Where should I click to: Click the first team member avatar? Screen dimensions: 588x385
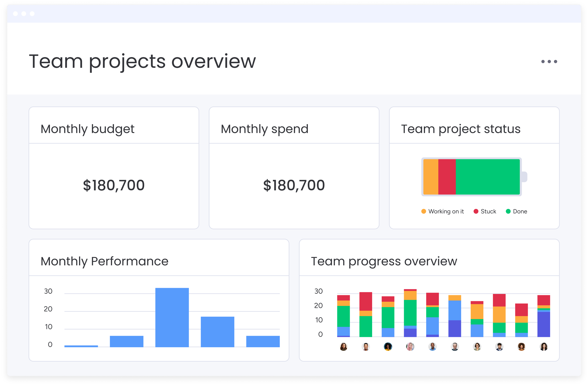coord(343,347)
